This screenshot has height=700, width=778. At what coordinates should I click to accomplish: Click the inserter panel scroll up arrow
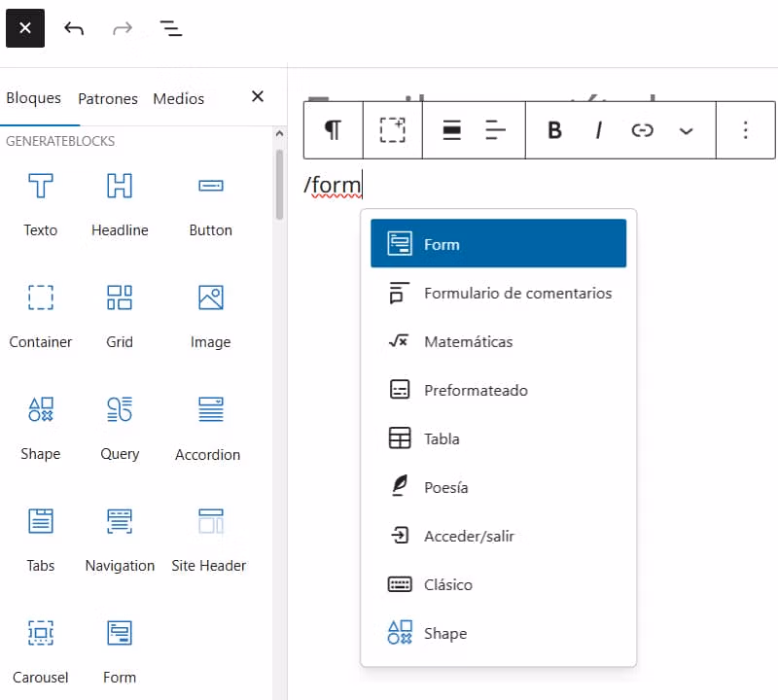point(279,134)
